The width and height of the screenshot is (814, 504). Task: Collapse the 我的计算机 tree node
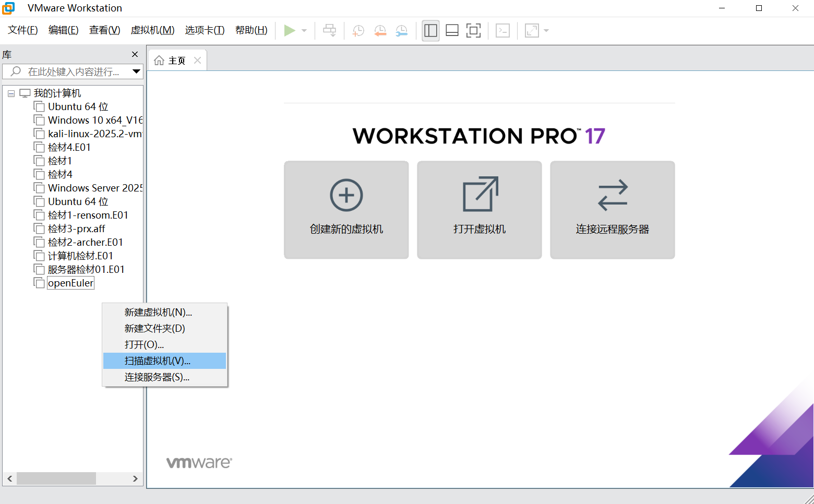coord(11,93)
